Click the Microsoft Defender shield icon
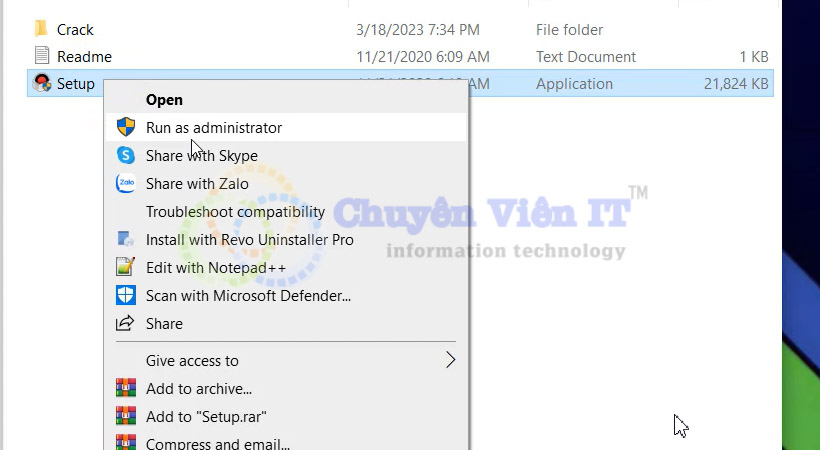 click(126, 296)
